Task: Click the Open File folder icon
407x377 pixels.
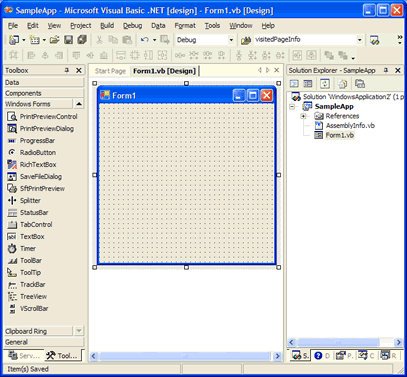Action: pyautogui.click(x=55, y=40)
